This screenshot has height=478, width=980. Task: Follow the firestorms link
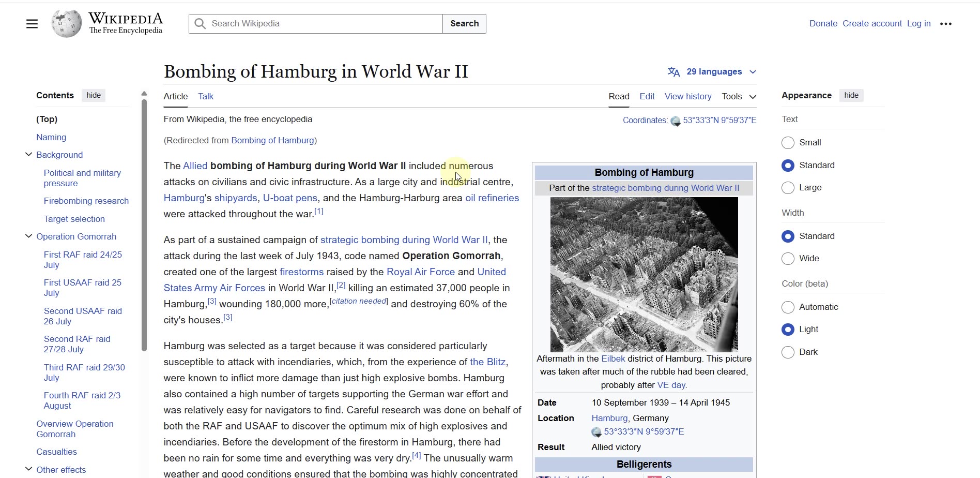[301, 272]
